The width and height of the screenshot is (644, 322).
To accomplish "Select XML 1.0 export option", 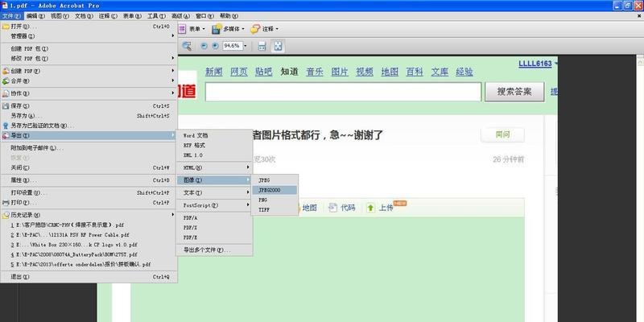I will coord(214,155).
